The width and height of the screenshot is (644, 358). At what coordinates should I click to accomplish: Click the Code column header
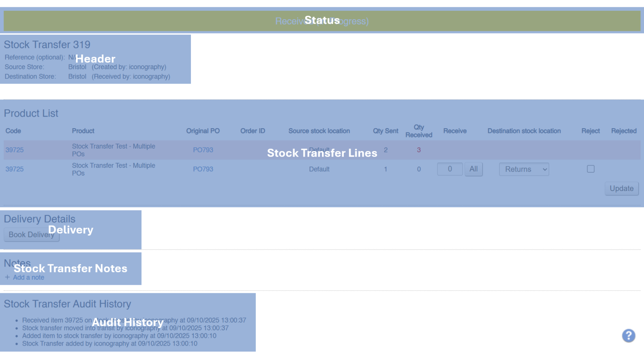[13, 131]
